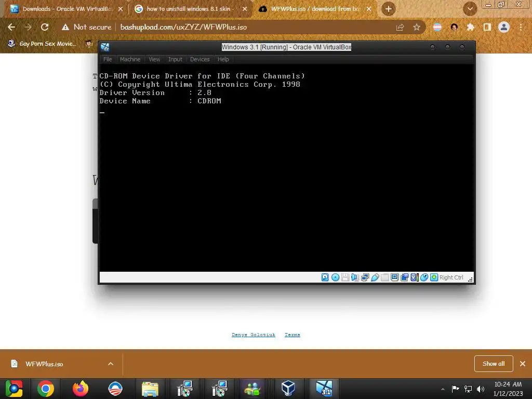
Task: Click the Not secure site warning
Action: click(87, 27)
